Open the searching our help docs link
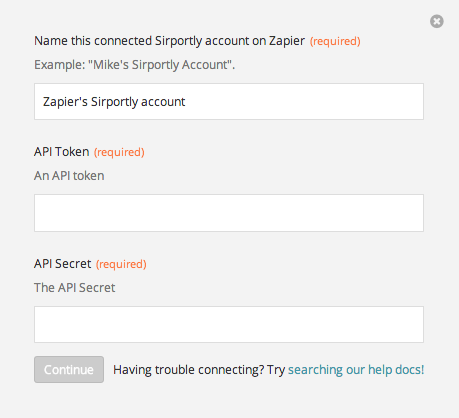Viewport: 459px width, 418px height. [x=356, y=370]
